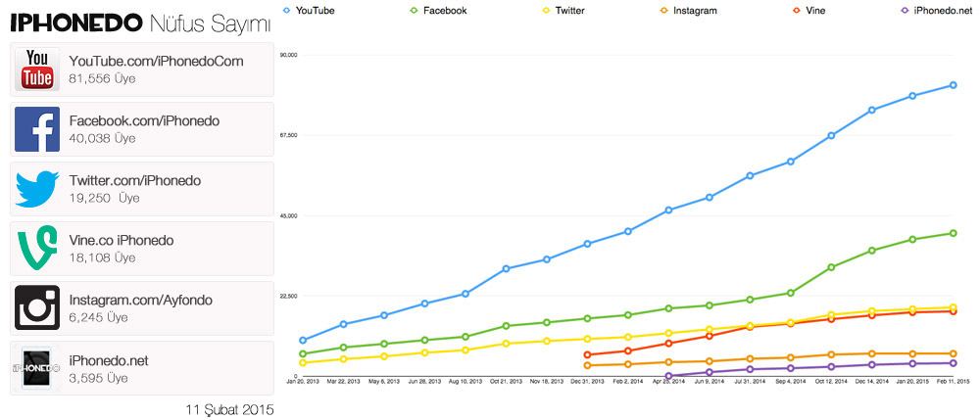Image resolution: width=980 pixels, height=420 pixels.
Task: Click the Vine logo icon
Action: pos(37,249)
